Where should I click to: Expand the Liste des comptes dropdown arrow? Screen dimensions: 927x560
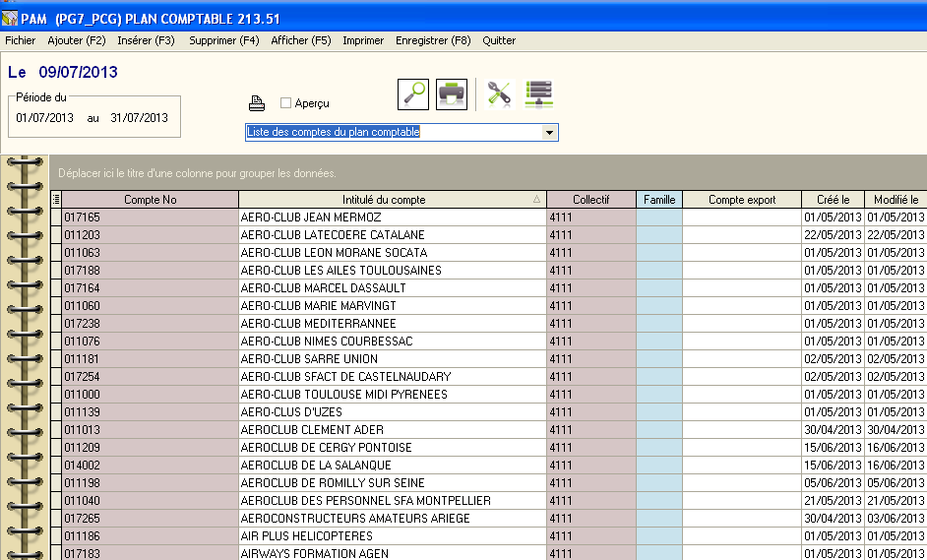tap(549, 132)
